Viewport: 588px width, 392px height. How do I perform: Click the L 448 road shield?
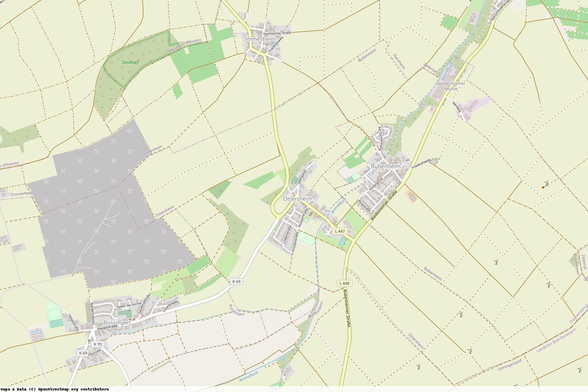coord(344,283)
